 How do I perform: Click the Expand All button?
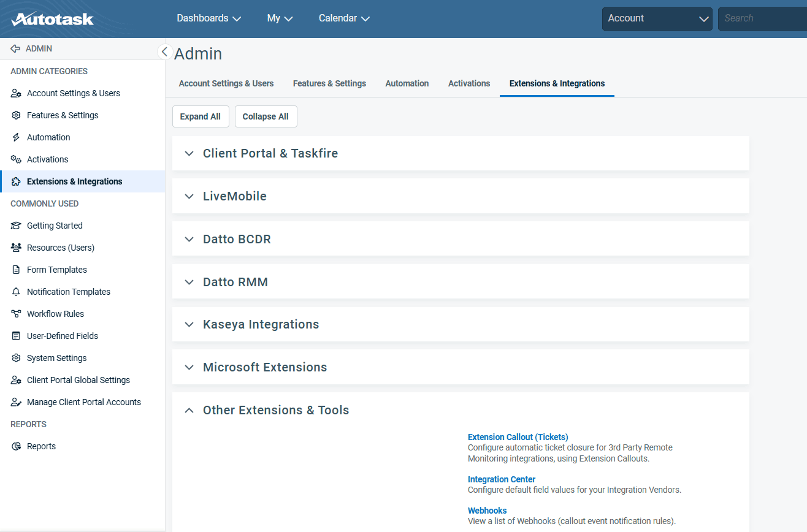[201, 116]
